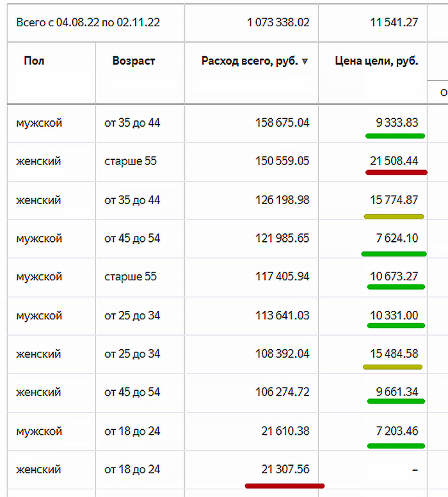Image resolution: width=448 pixels, height=497 pixels.
Task: Click the green bar under 7 203.46
Action: [396, 446]
